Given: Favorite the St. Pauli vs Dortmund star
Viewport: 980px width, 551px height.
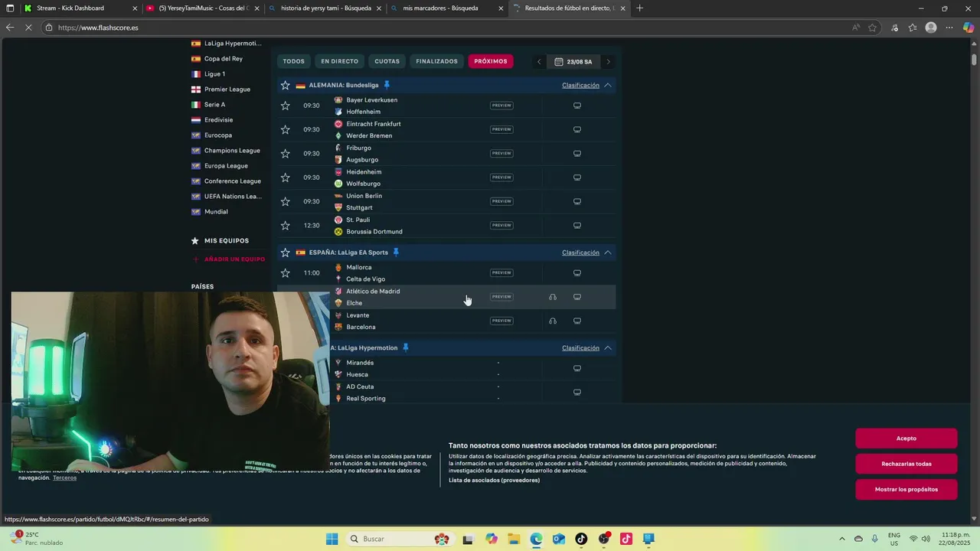Looking at the screenshot, I should 286,226.
